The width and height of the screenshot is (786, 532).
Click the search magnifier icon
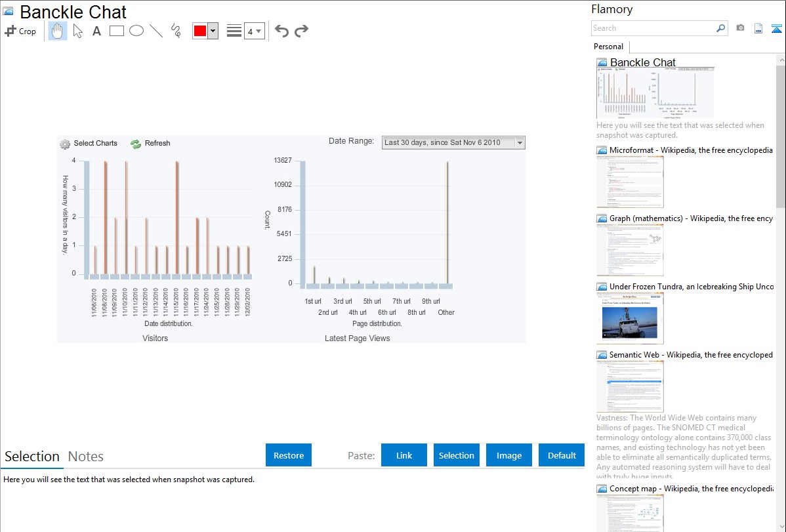pyautogui.click(x=721, y=28)
